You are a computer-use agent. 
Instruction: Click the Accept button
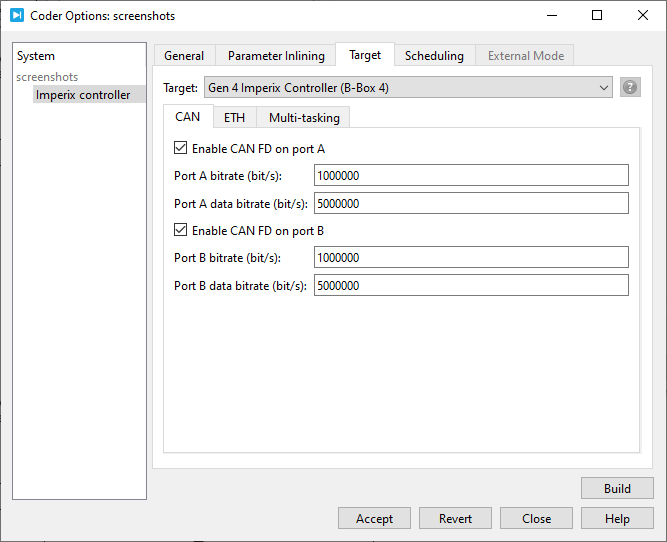(x=374, y=518)
